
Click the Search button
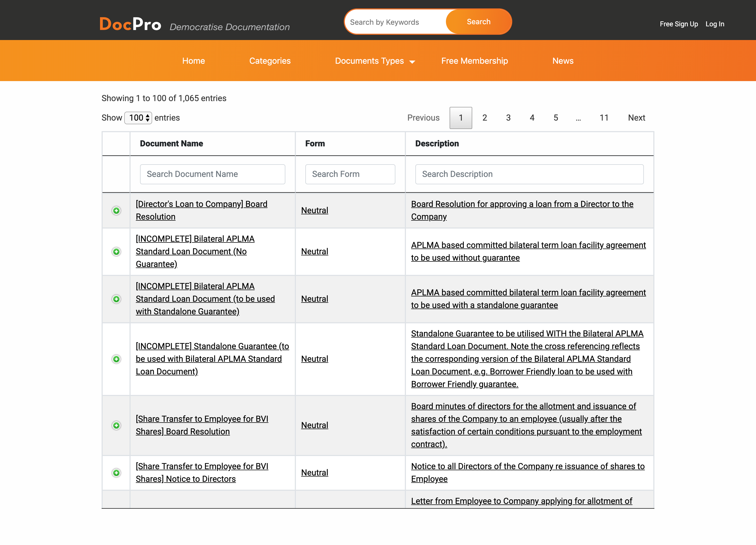click(x=478, y=21)
